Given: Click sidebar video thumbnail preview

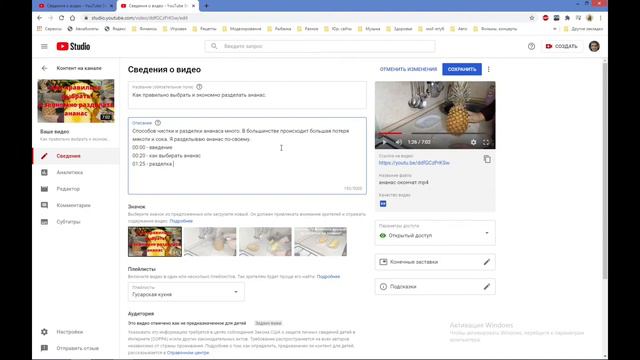Looking at the screenshot, I should pyautogui.click(x=76, y=101).
